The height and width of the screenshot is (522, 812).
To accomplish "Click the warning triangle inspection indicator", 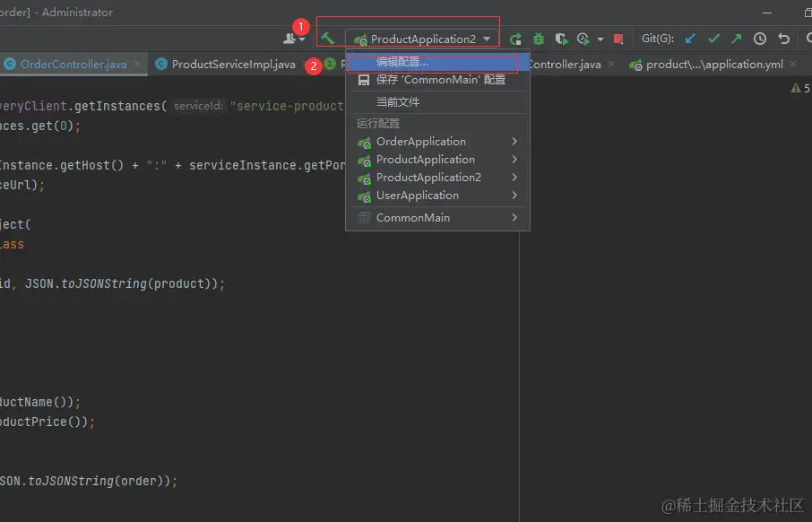I will [796, 88].
